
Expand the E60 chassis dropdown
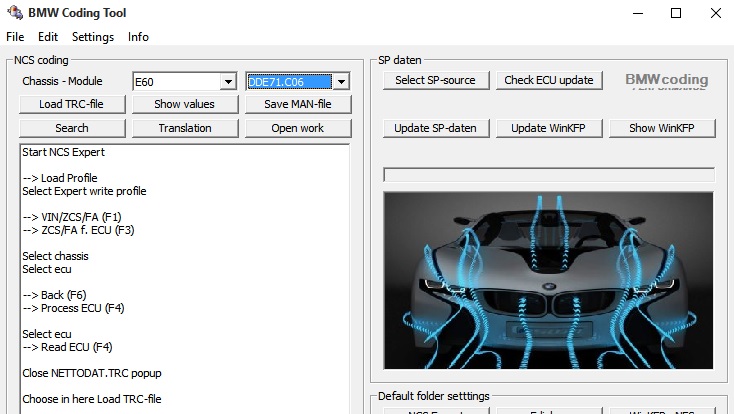[228, 81]
